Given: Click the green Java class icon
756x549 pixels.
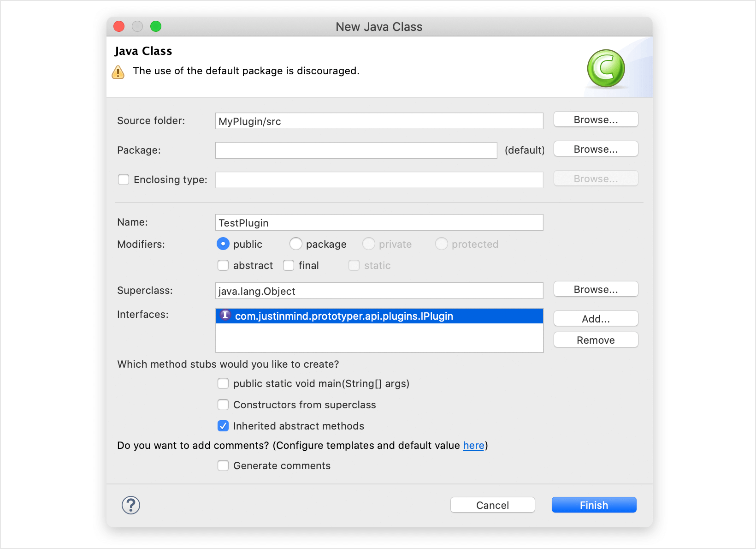Looking at the screenshot, I should point(606,69).
